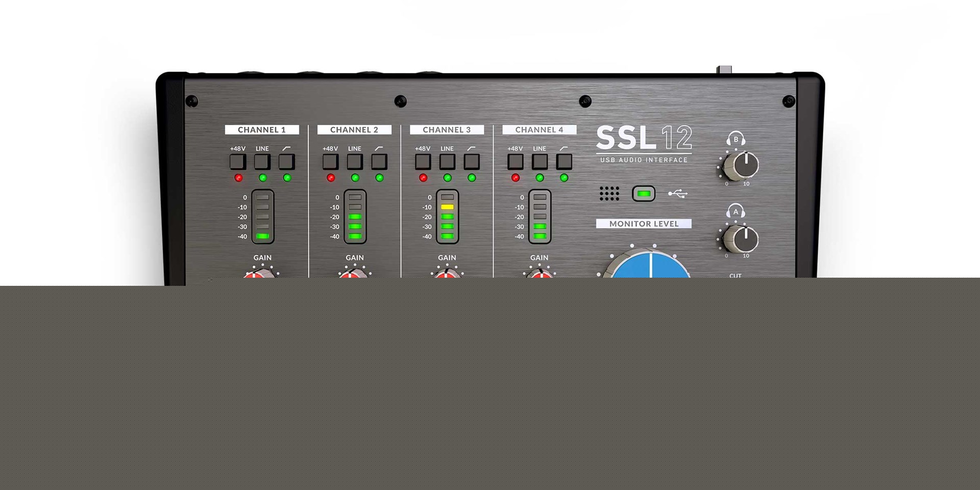Toggle the high-pass filter button on Channel 3
Screen dimensions: 980x490
(472, 162)
